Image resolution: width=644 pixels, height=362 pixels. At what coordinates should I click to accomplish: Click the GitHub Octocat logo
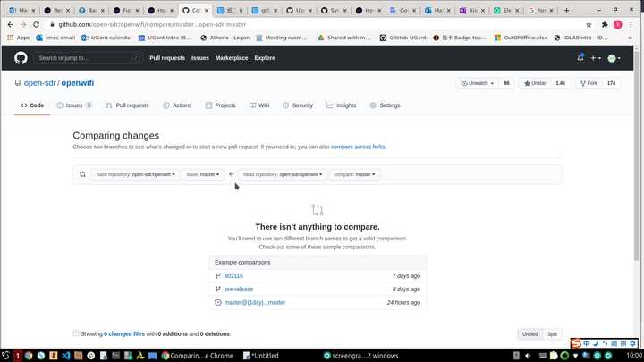pos(21,58)
